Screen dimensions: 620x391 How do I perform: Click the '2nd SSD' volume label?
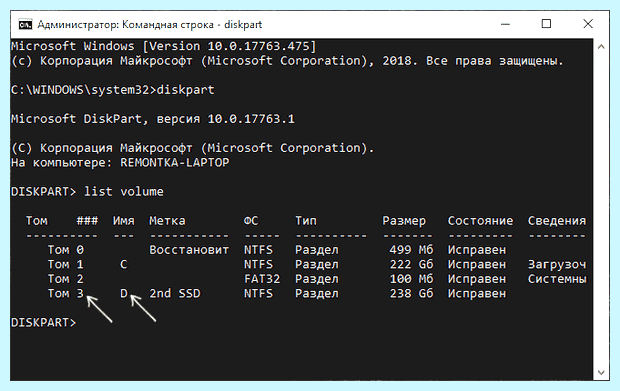point(174,294)
